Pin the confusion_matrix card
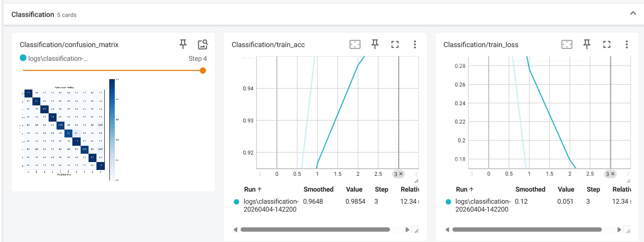644x242 pixels. [x=183, y=44]
